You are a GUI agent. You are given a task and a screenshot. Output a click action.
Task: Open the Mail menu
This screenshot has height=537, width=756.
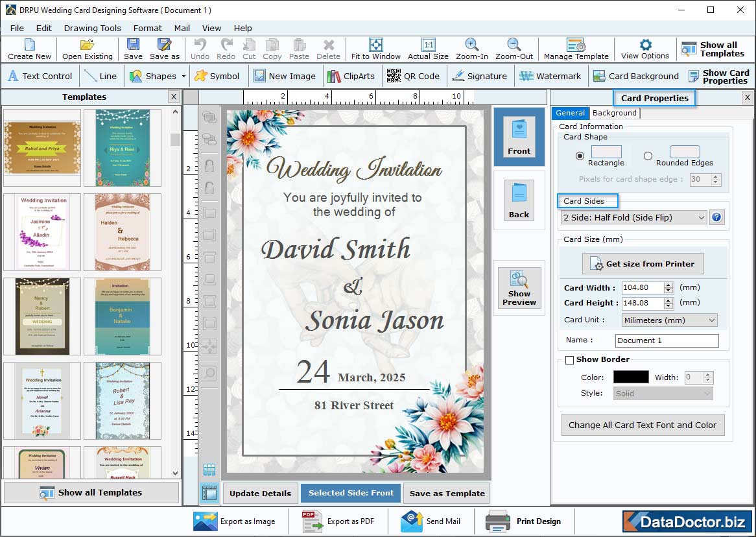[182, 28]
